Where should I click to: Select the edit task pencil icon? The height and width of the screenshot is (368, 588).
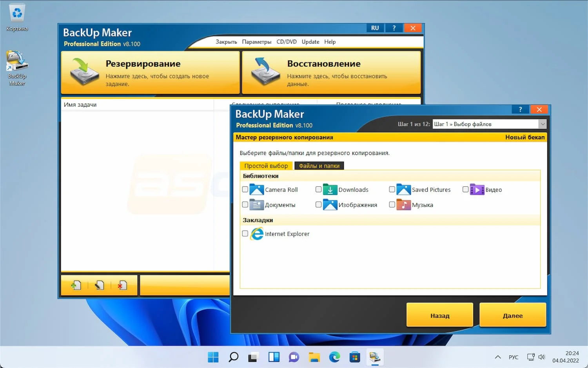pyautogui.click(x=99, y=285)
